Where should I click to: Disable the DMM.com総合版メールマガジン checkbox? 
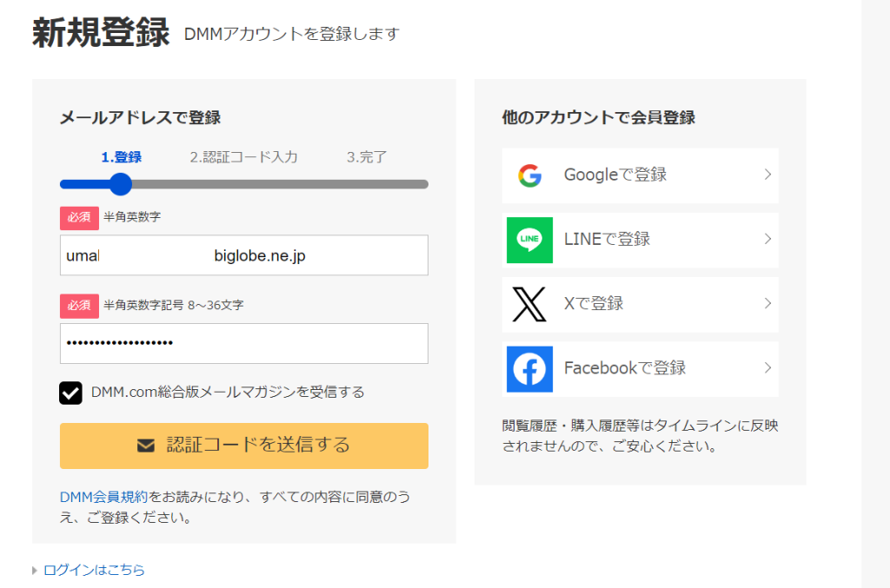pos(69,392)
